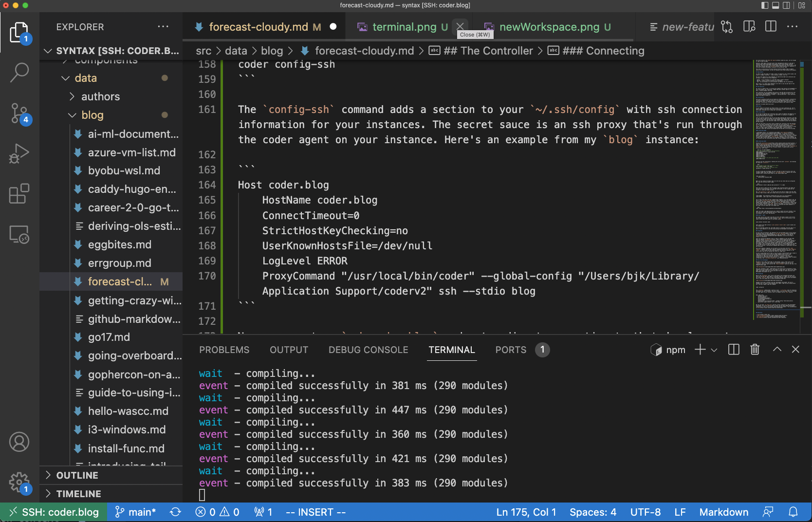Expand the OUTLINE section
The width and height of the screenshot is (812, 522).
pos(77,475)
